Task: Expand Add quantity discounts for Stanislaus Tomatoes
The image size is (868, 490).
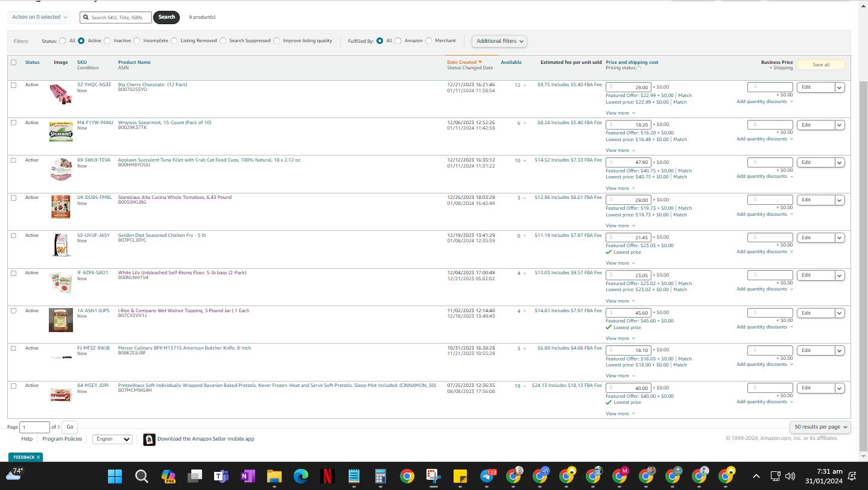Action: (764, 214)
